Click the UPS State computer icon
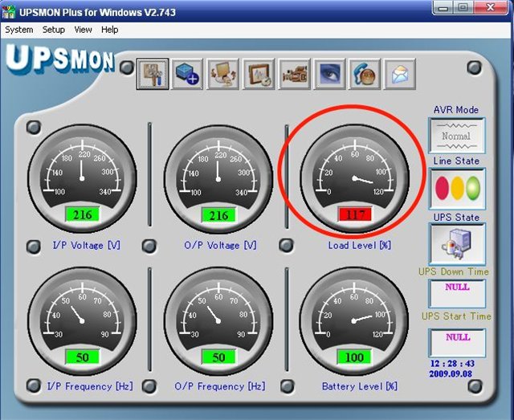514x420 pixels. click(x=457, y=243)
